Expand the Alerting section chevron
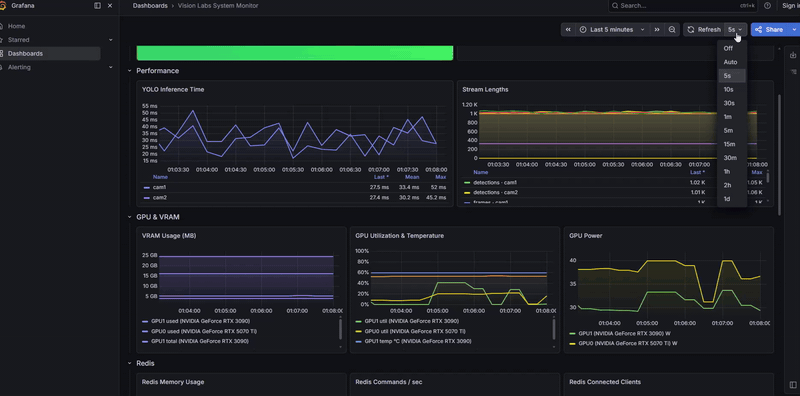The height and width of the screenshot is (396, 800). click(111, 67)
